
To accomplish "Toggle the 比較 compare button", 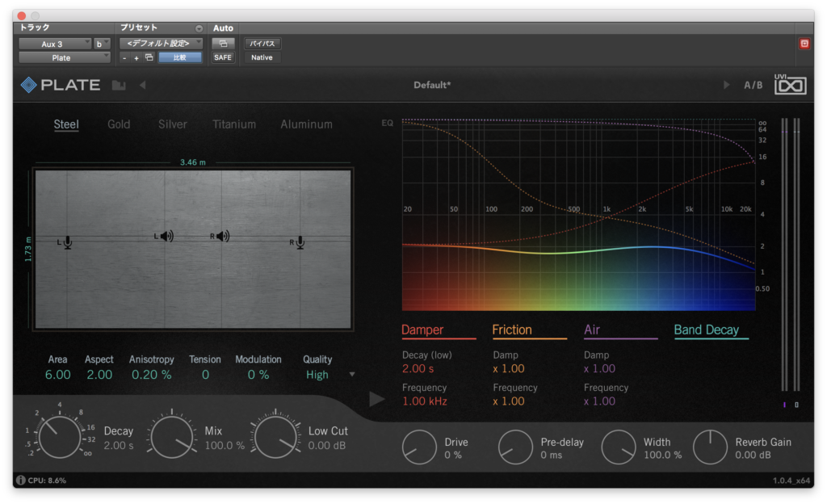I will click(180, 57).
